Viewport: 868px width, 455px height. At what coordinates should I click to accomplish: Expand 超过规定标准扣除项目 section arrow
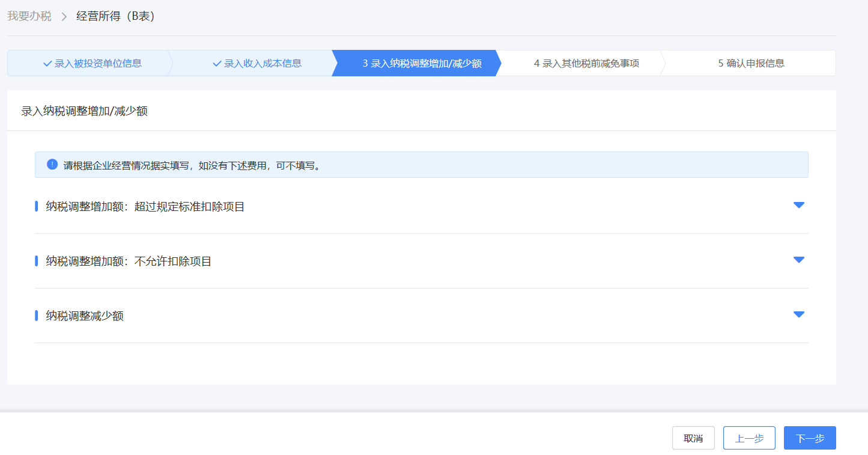(x=798, y=205)
